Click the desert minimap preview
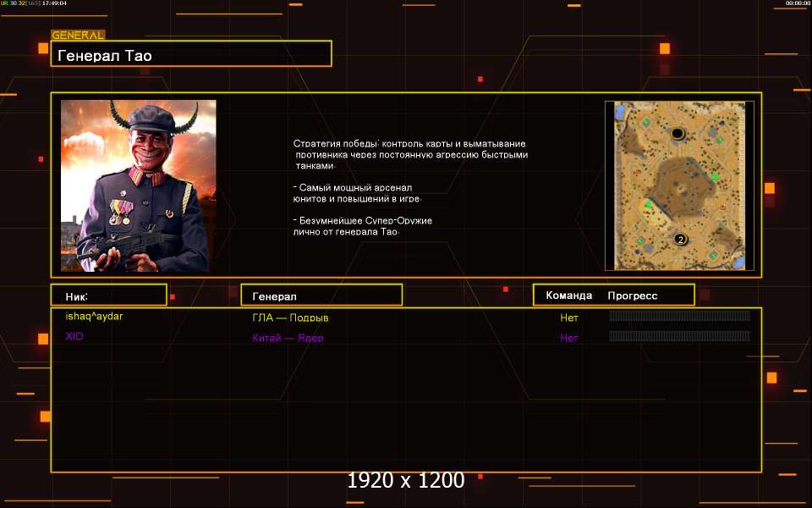The height and width of the screenshot is (508, 812). (x=679, y=185)
